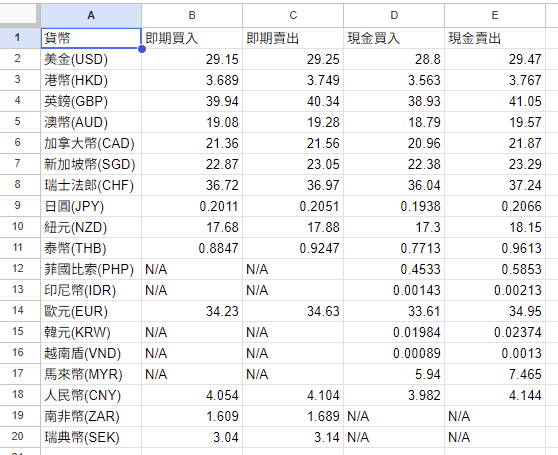This screenshot has width=558, height=455.
Task: Select row 1 header
Action: coord(18,38)
